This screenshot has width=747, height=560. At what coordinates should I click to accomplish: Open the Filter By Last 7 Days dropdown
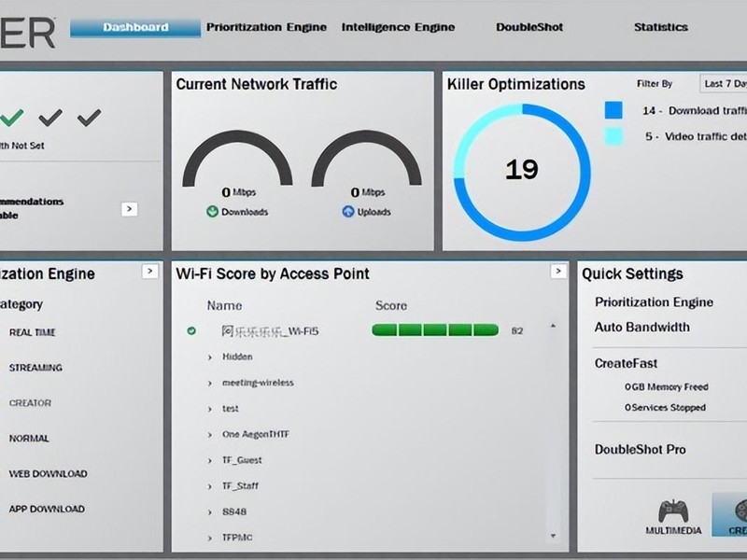click(723, 84)
